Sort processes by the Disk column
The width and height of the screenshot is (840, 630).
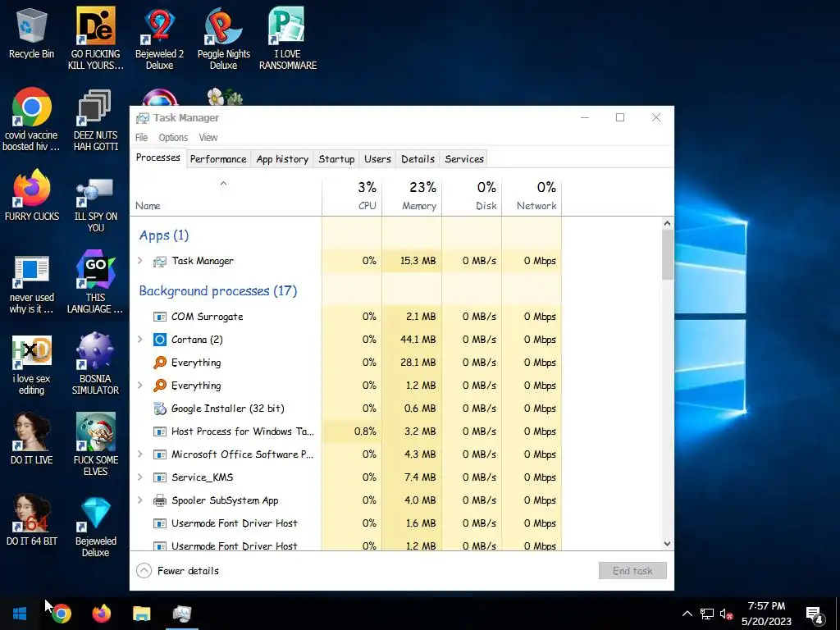472,195
